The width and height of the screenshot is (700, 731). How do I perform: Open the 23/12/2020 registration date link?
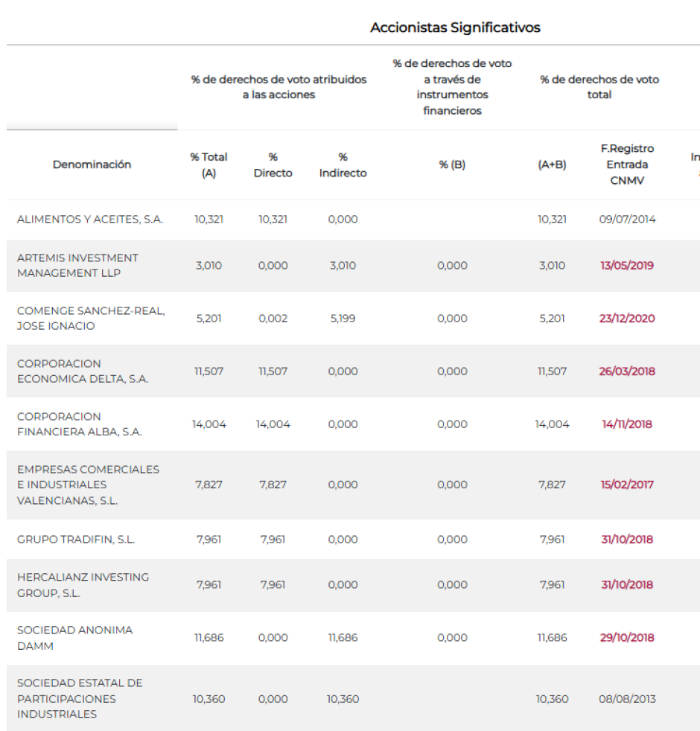tap(627, 319)
